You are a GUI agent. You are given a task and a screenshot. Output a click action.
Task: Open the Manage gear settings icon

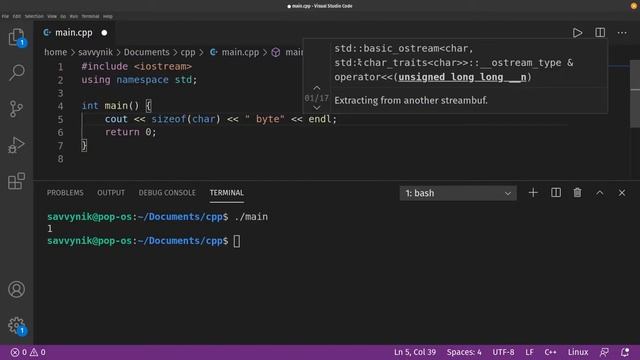(x=16, y=326)
